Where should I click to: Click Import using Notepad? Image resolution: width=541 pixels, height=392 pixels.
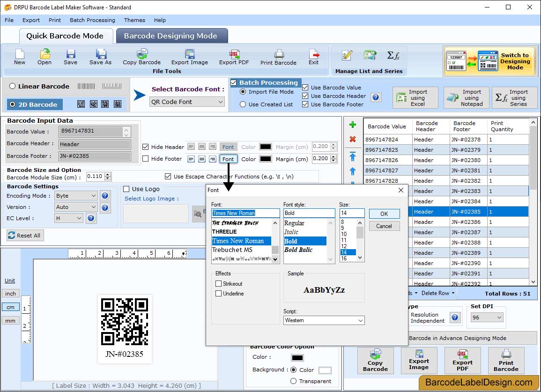(x=467, y=98)
